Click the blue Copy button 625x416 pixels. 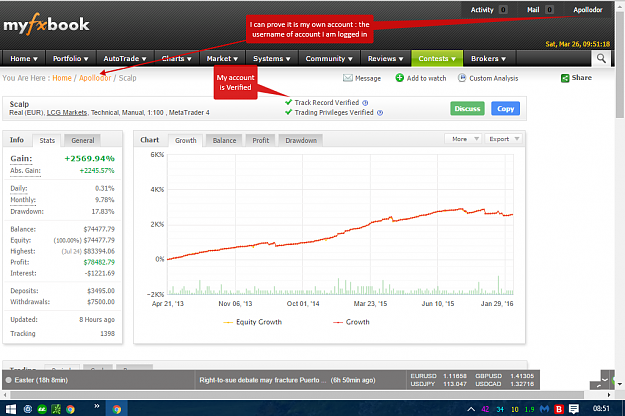[505, 108]
